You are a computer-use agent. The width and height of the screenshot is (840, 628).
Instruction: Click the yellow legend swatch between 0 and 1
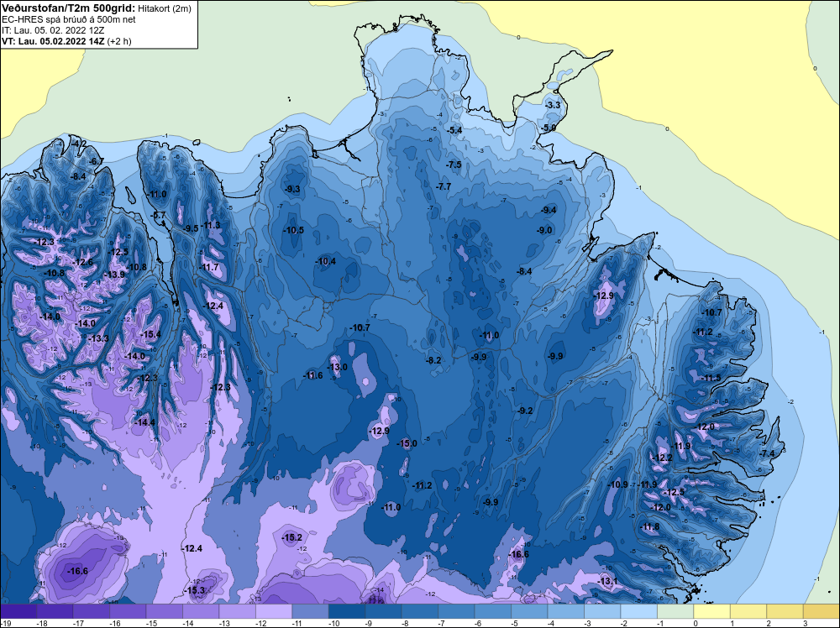[712, 611]
